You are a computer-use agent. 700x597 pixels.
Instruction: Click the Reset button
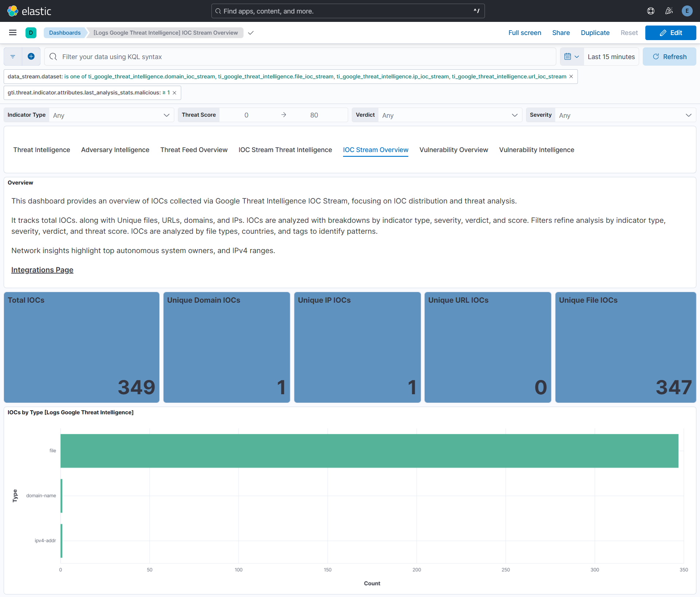coord(629,33)
